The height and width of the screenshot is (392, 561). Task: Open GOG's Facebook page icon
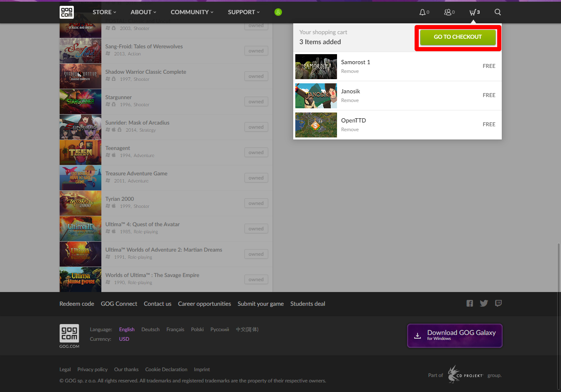point(470,303)
